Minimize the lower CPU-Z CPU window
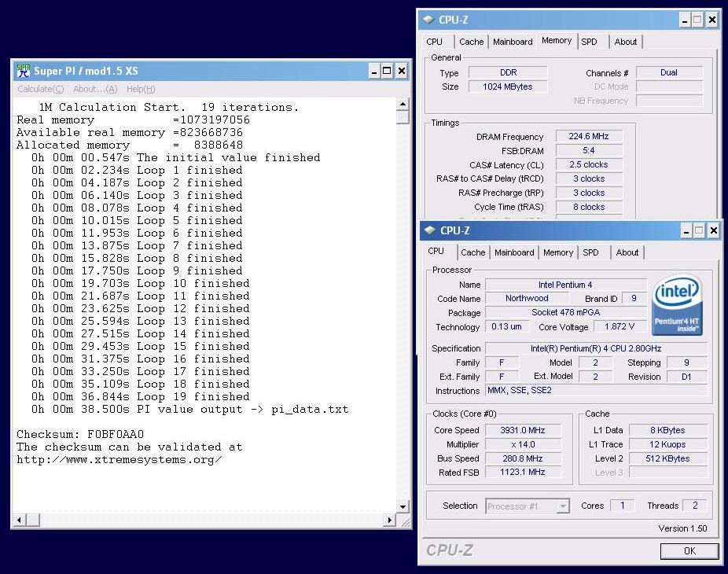 click(686, 230)
